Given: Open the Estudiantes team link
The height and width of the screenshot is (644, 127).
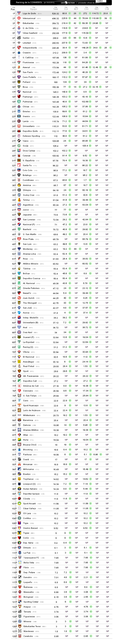Looking at the screenshot, I should pyautogui.click(x=28, y=23).
